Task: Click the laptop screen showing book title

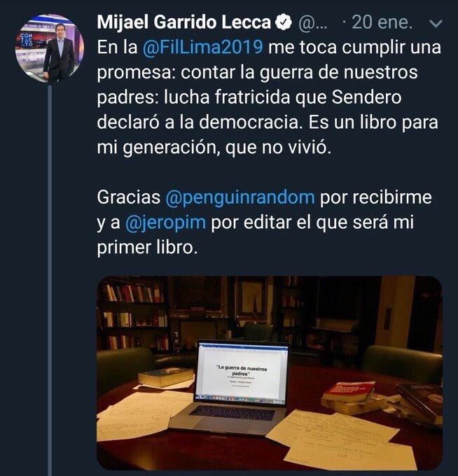Action: [x=242, y=373]
